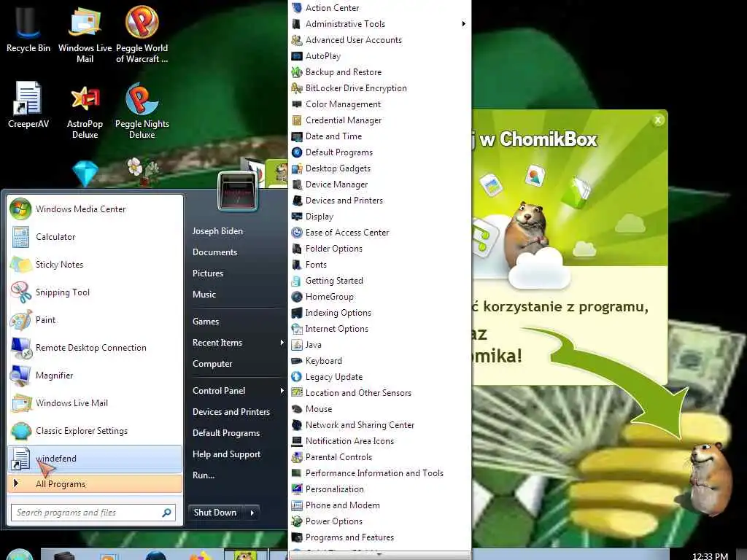Click the Shut Down button

tap(215, 513)
